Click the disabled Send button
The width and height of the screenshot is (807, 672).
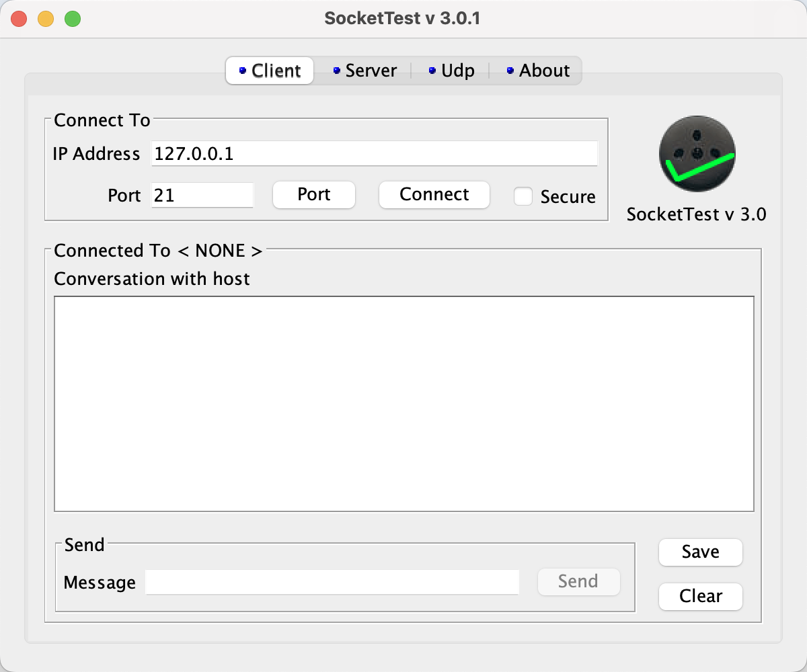[578, 581]
